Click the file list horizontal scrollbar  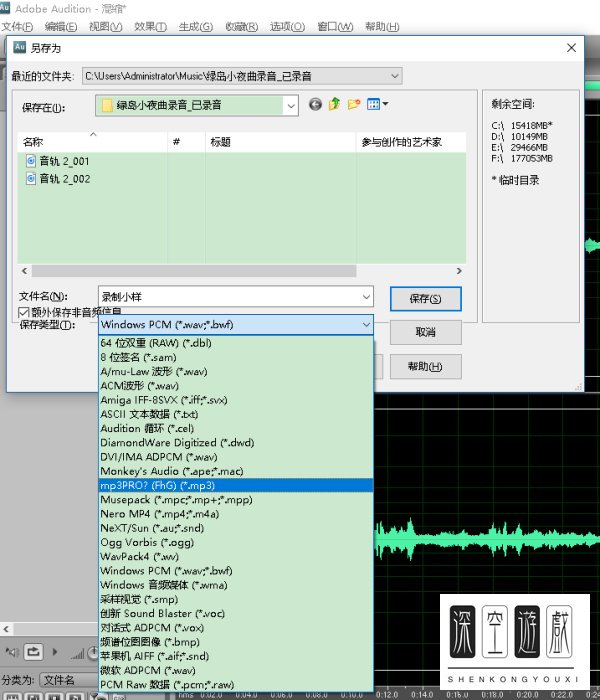click(x=194, y=271)
